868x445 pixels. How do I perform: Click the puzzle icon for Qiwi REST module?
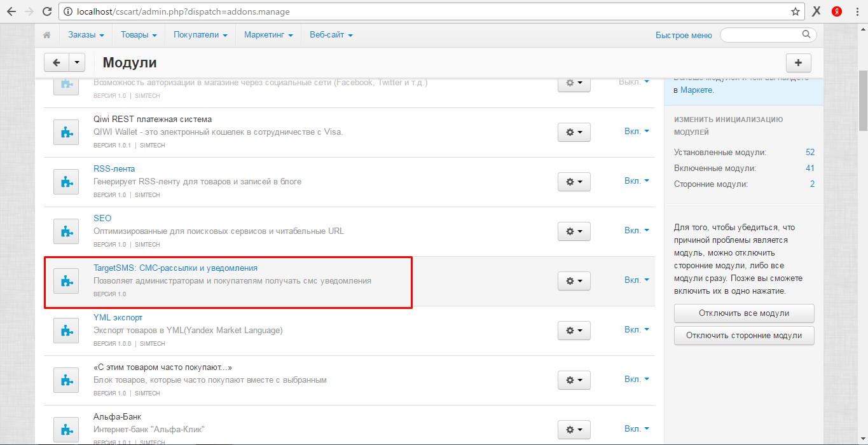(65, 132)
